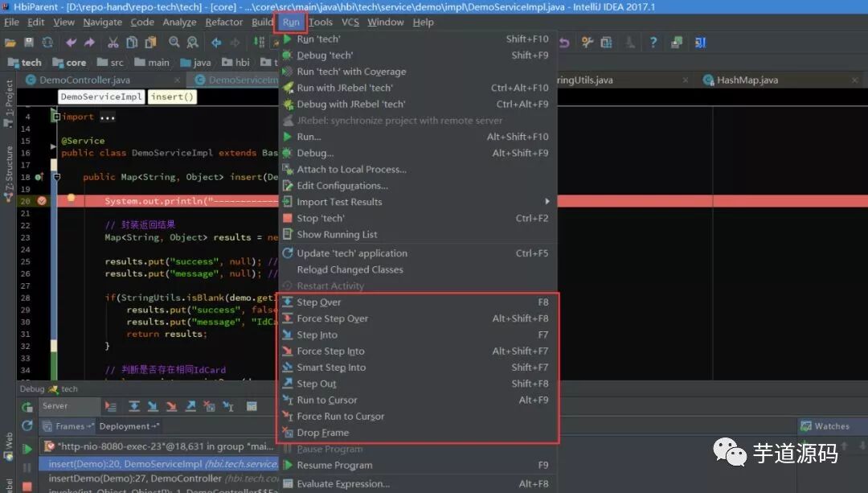Click the Replace magnifier icon
Viewport: 868px width, 493px height.
pos(193,43)
